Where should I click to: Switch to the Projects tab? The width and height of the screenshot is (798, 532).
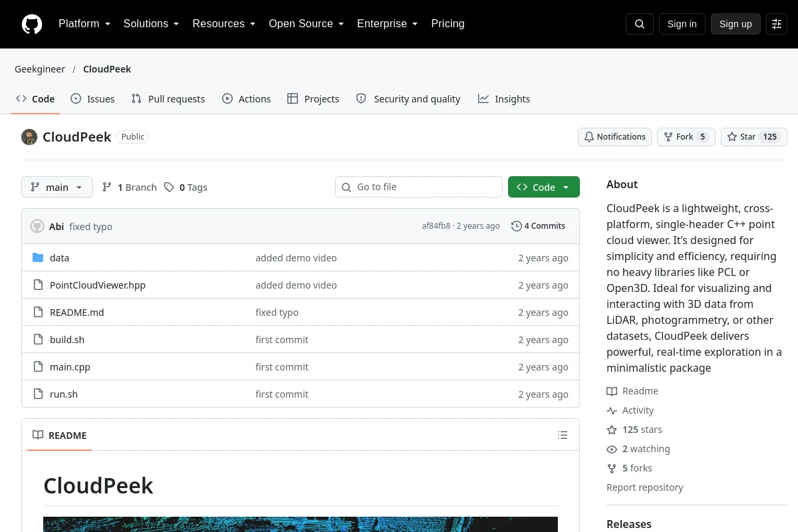(x=313, y=98)
